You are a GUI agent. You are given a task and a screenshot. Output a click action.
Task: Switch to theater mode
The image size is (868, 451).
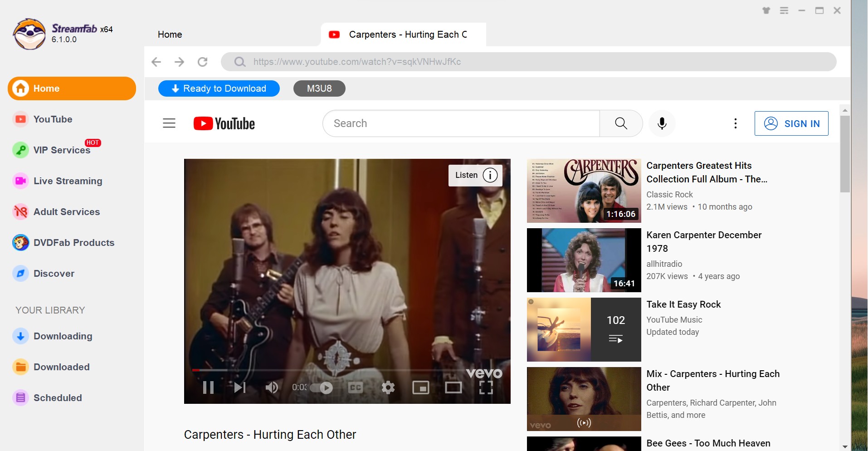coord(454,387)
